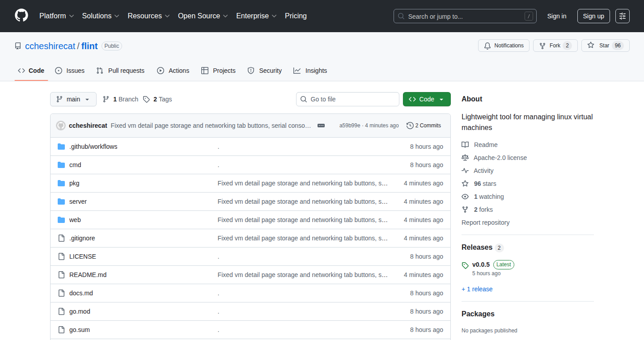Expand the Open Source menu
The height and width of the screenshot is (340, 644).
tap(203, 16)
